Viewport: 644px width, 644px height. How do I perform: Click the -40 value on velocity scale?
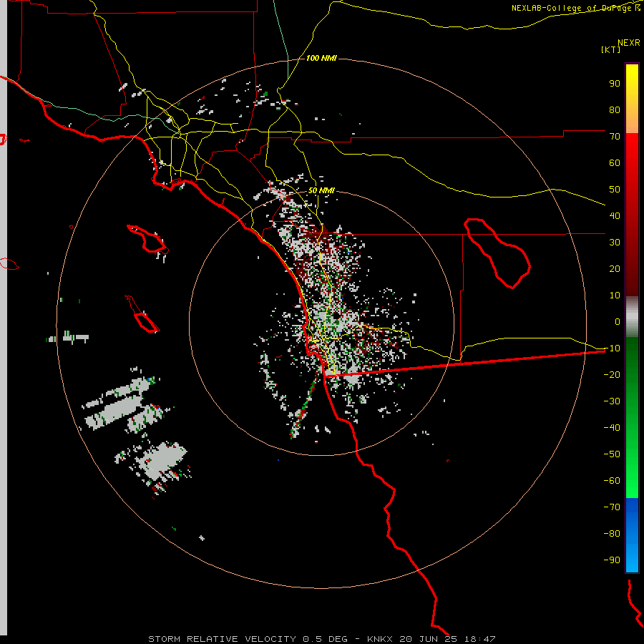pyautogui.click(x=612, y=428)
